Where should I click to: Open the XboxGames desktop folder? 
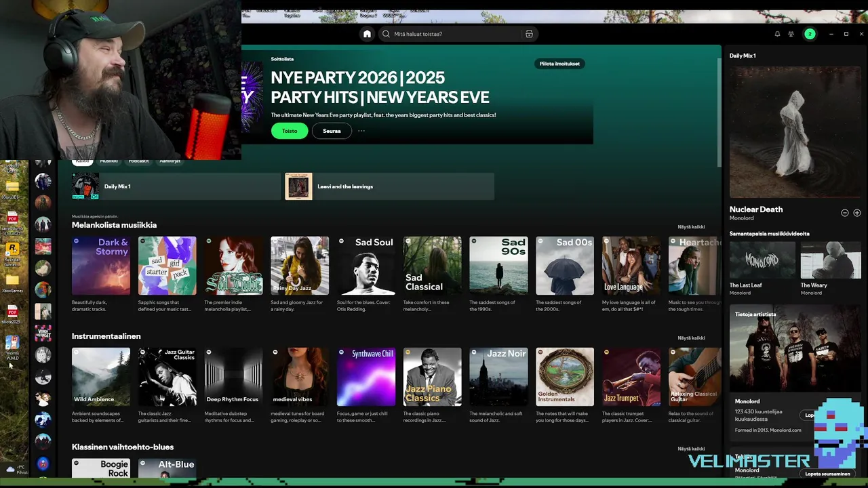click(x=12, y=283)
